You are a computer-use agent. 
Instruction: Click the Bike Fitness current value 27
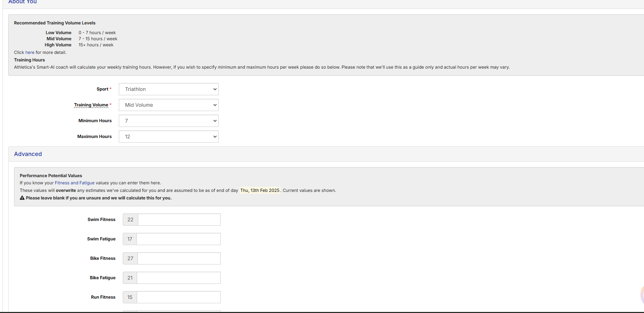(130, 258)
